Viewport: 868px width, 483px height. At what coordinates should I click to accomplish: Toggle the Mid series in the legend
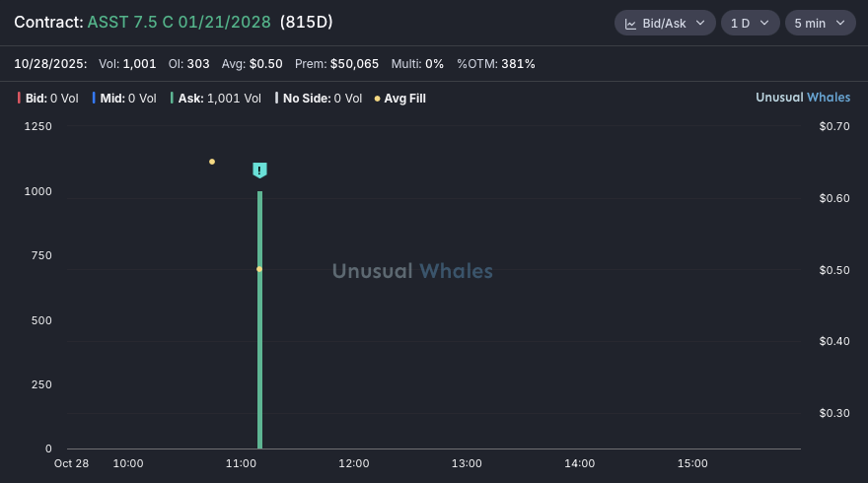point(124,99)
